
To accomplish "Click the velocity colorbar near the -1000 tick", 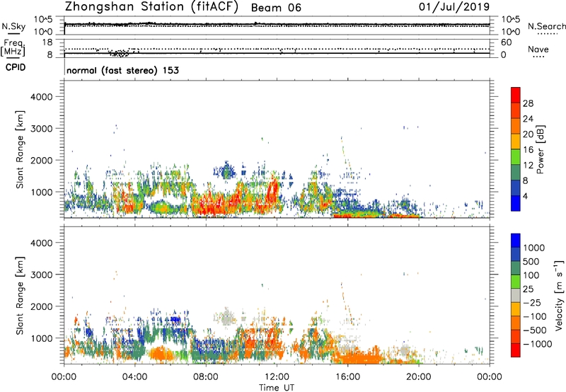I will (x=516, y=344).
